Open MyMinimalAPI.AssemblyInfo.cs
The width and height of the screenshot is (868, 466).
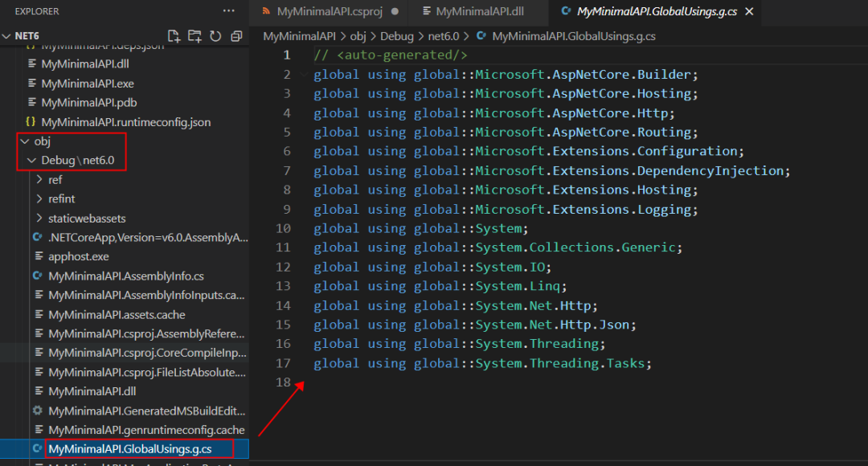[125, 276]
